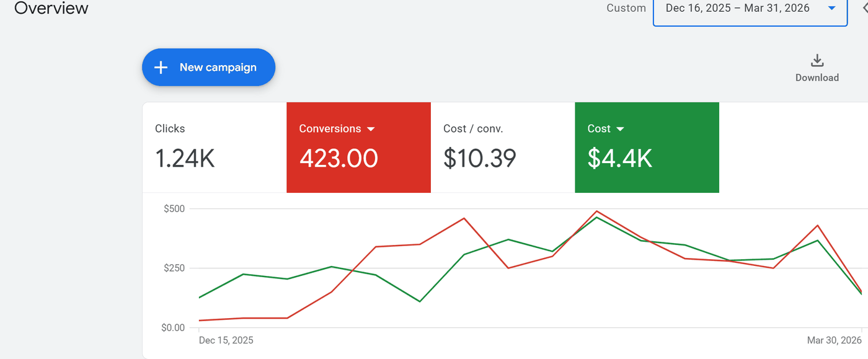Select the Dec 16, 2025 – Mar 31, 2026 date field

tap(750, 12)
